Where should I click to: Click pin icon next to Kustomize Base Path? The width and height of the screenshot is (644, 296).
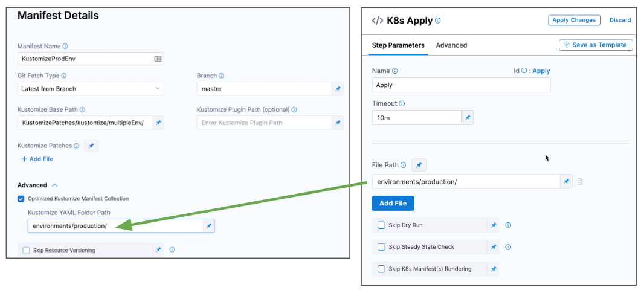(x=158, y=123)
